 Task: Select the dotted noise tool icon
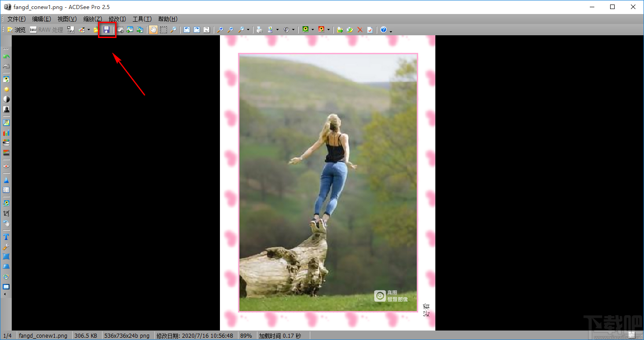click(x=6, y=190)
